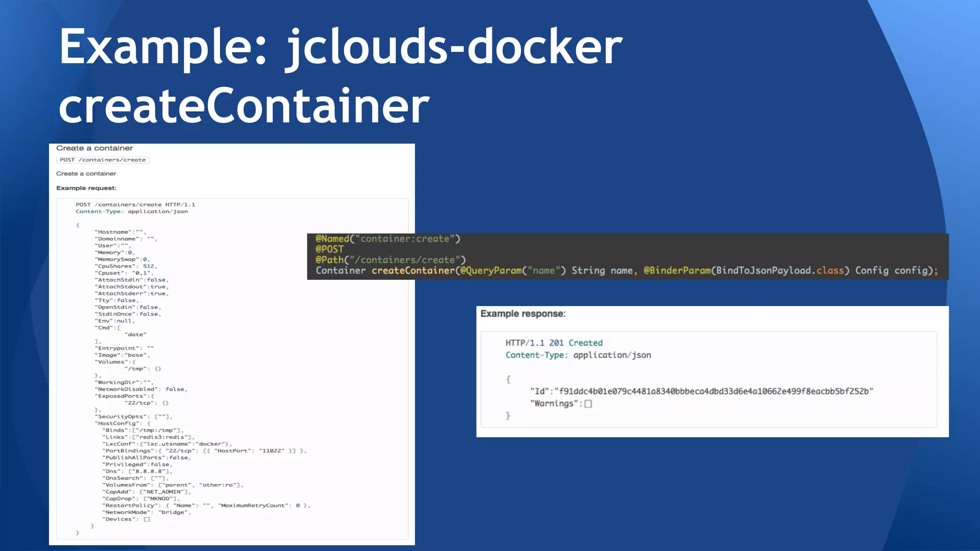Click the "DnsSearch": [""] line
This screenshot has width=980, height=551.
[135, 478]
